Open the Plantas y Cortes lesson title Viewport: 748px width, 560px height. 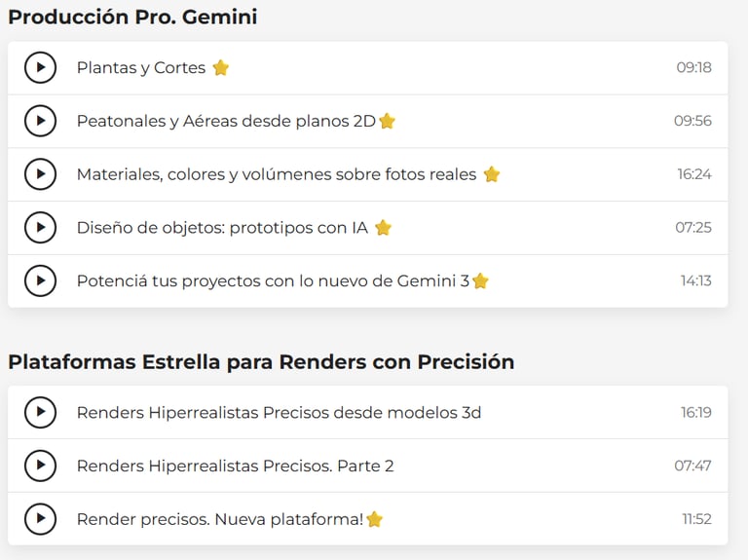141,68
